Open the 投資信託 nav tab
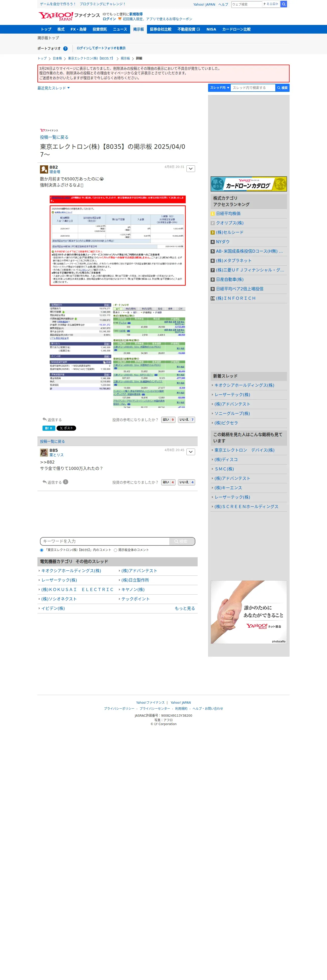Image resolution: width=327 pixels, height=980 pixels. click(x=100, y=29)
